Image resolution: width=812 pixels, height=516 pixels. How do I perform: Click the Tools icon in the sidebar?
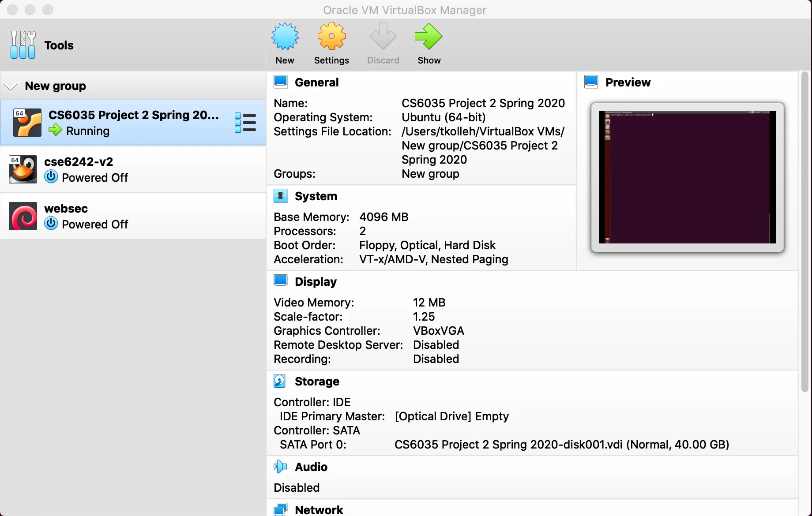[23, 44]
